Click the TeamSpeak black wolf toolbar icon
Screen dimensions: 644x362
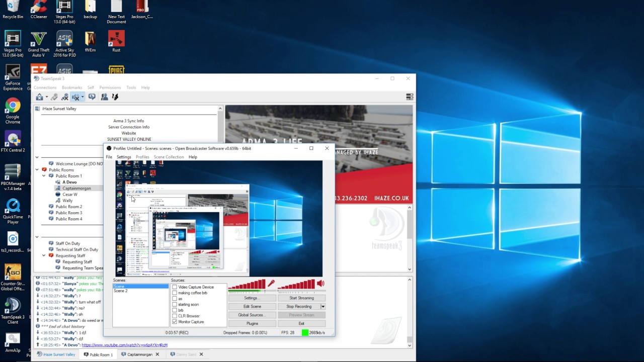[115, 97]
